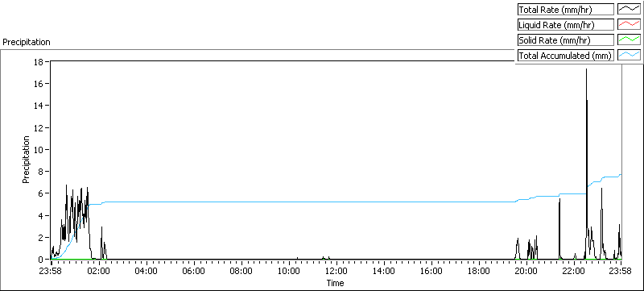Click the 02:00 time axis label
The width and height of the screenshot is (644, 291).
[97, 271]
